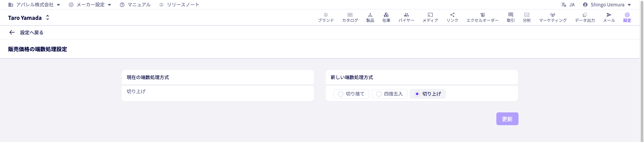The image size is (644, 142).
Task: Select the 四捨五入 radio option
Action: point(379,94)
